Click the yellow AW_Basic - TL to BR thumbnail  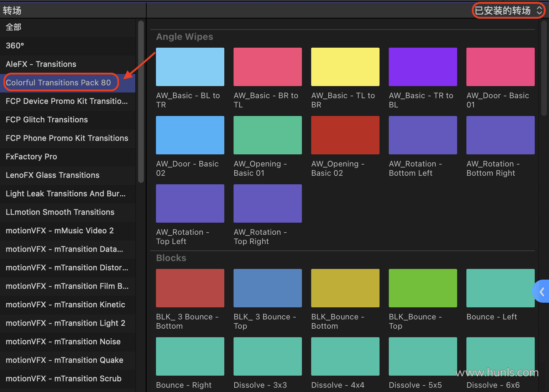345,67
